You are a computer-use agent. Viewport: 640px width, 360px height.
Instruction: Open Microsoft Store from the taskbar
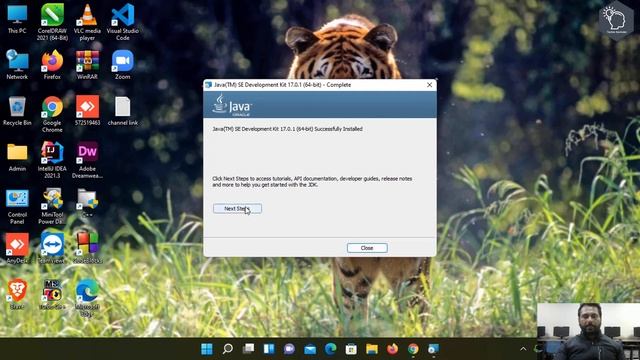coord(351,349)
